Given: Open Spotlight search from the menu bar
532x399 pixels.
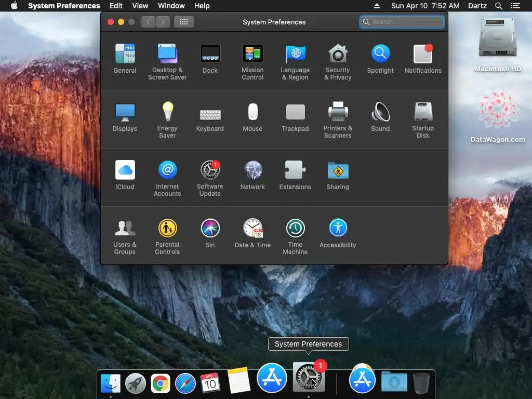Looking at the screenshot, I should point(498,6).
